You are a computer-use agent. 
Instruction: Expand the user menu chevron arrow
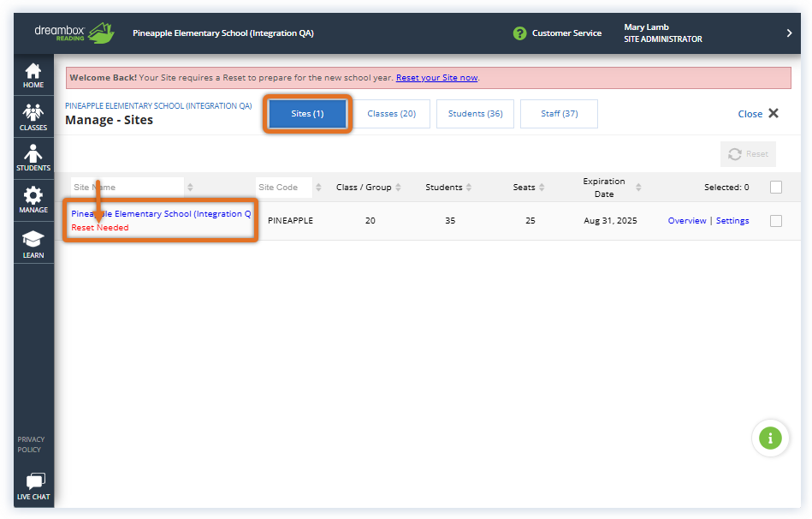pos(789,33)
